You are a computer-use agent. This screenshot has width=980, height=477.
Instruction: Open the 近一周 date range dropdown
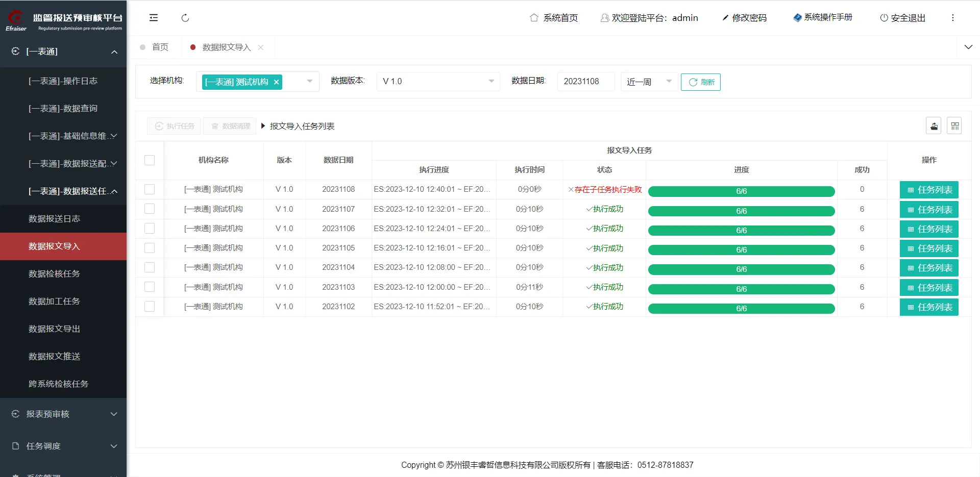pos(649,82)
